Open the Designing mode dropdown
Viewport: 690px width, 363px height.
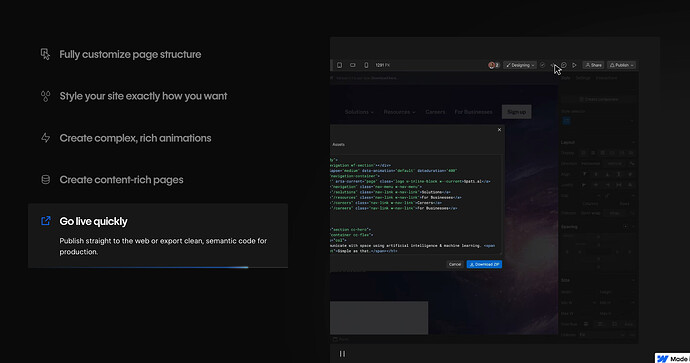[520, 65]
